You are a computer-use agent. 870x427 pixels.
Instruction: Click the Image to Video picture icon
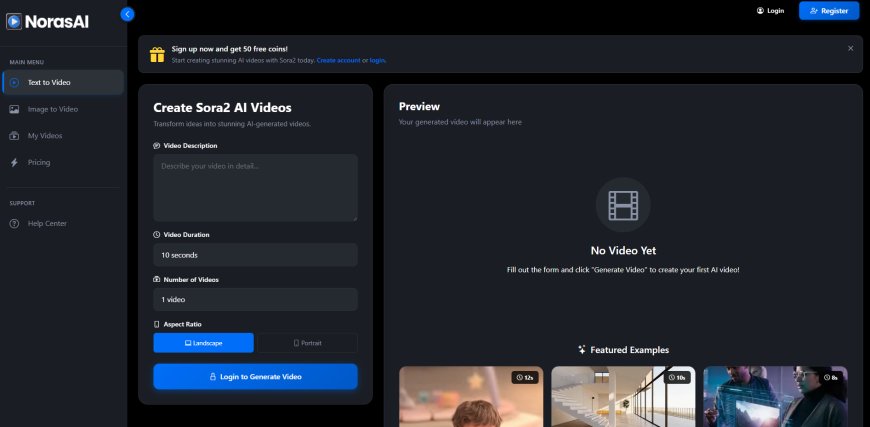coord(14,109)
